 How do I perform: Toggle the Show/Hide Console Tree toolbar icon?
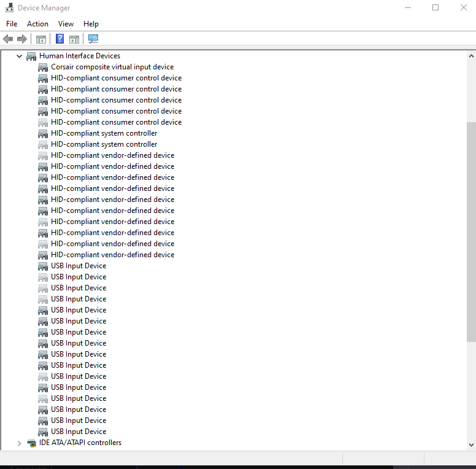coord(40,39)
